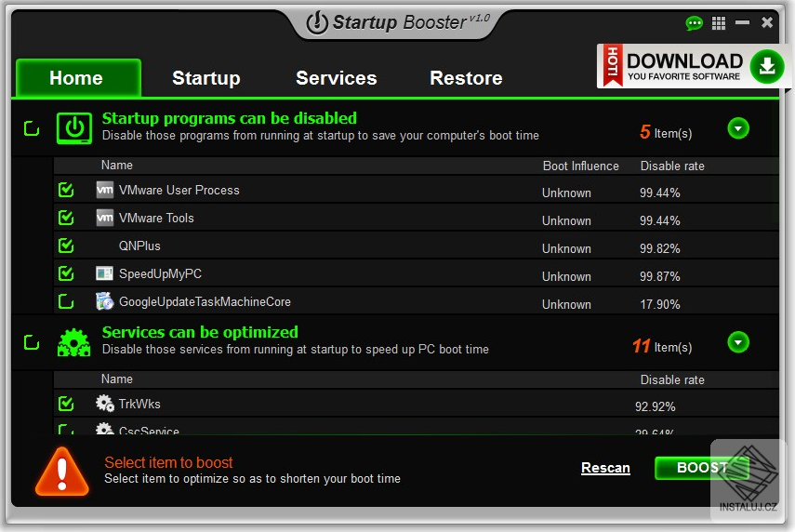
Task: Click the BOOST button
Action: tap(702, 468)
